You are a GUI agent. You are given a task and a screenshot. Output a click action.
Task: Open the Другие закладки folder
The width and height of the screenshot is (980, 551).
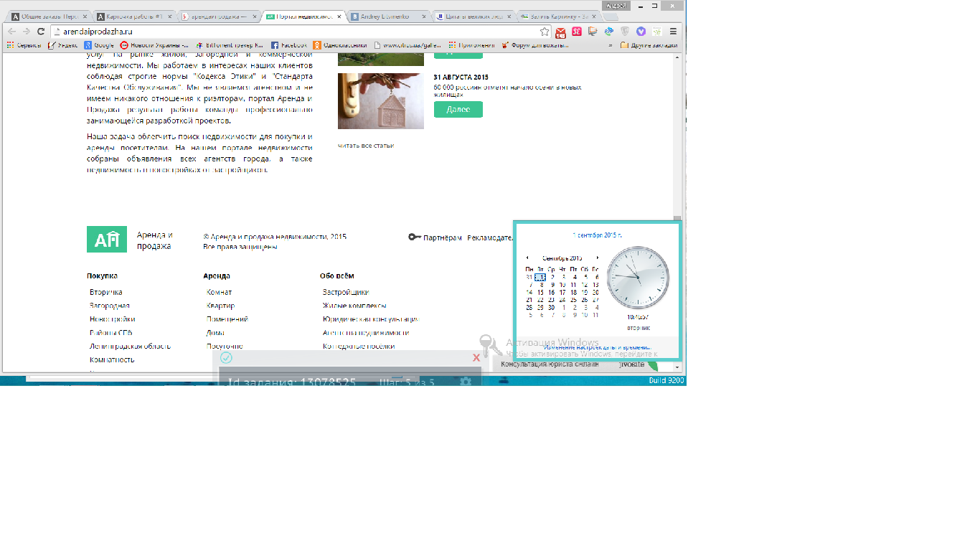649,45
